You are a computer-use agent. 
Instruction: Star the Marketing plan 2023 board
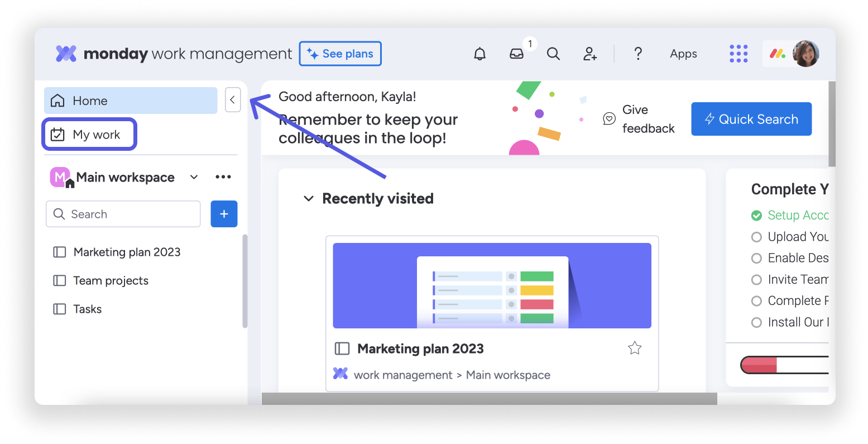click(635, 348)
